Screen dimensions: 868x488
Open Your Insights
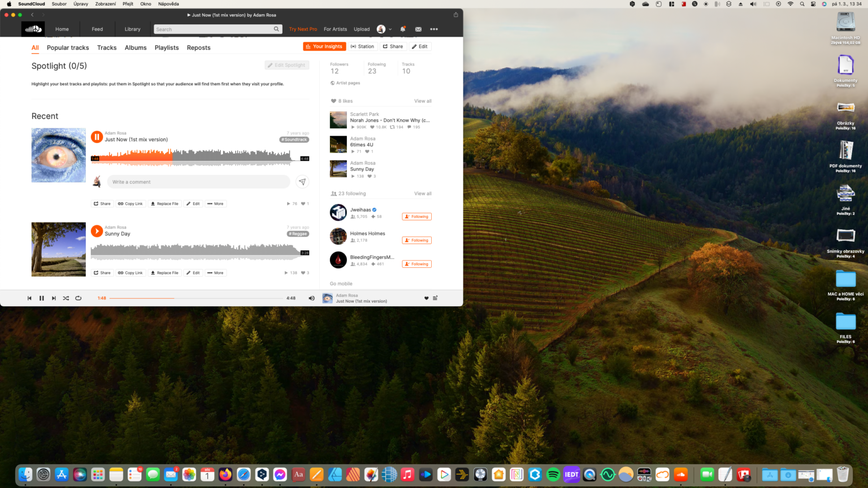tap(324, 46)
